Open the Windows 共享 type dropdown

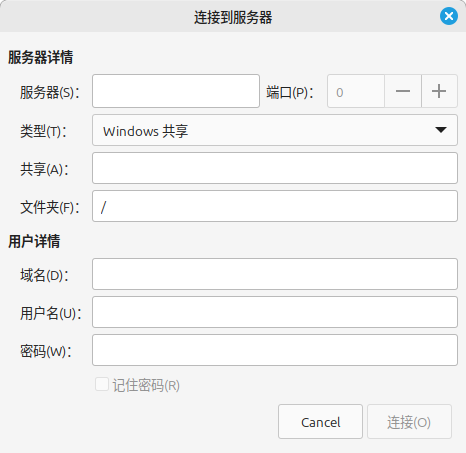[x=275, y=130]
